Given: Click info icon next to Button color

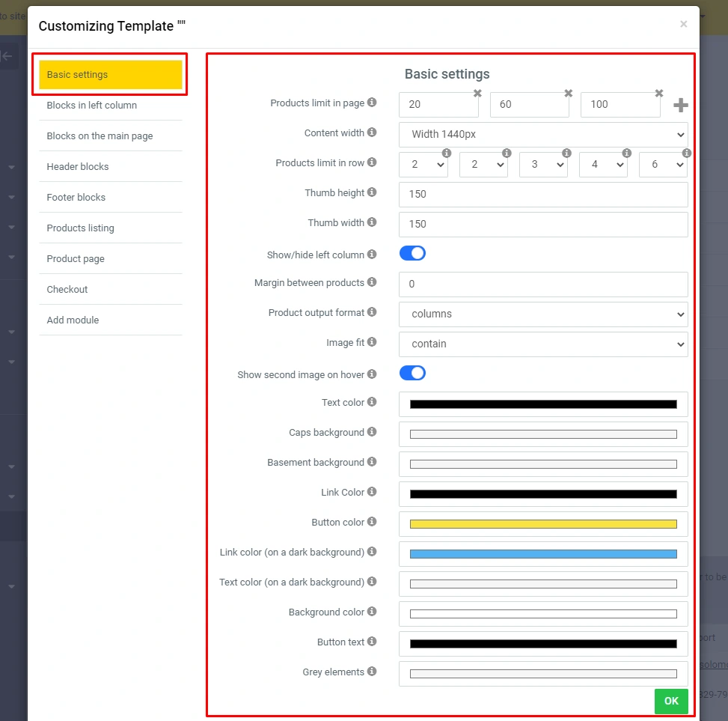Looking at the screenshot, I should 372,522.
